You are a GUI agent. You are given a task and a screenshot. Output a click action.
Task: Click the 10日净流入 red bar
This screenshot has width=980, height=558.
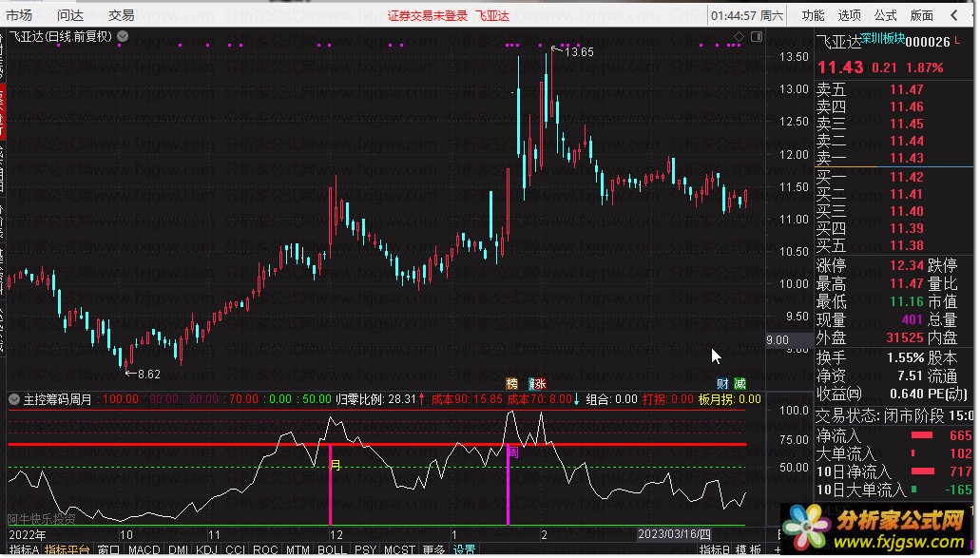coord(923,471)
